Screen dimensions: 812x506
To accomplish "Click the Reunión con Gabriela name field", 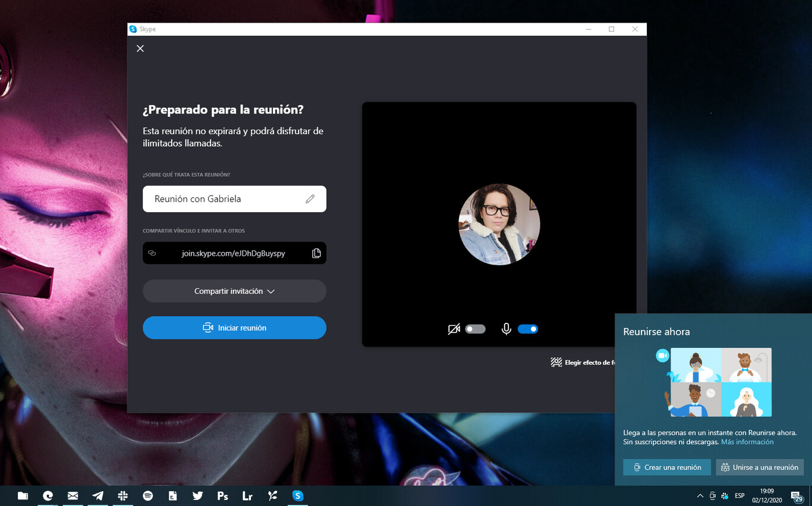I will (x=226, y=199).
